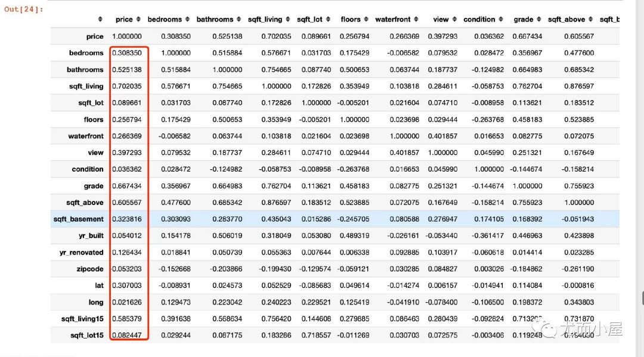This screenshot has width=644, height=357.
Task: Select the sqft_living15 row label
Action: [82, 319]
